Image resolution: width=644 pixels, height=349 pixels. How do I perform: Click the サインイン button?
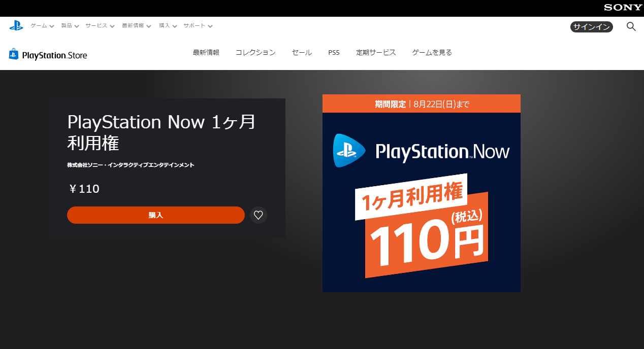(x=592, y=27)
